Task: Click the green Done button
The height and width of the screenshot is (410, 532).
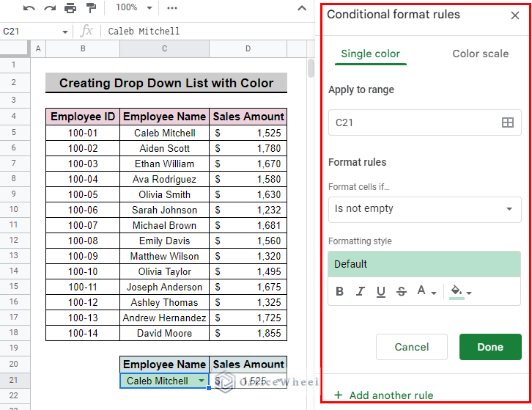Action: (490, 347)
